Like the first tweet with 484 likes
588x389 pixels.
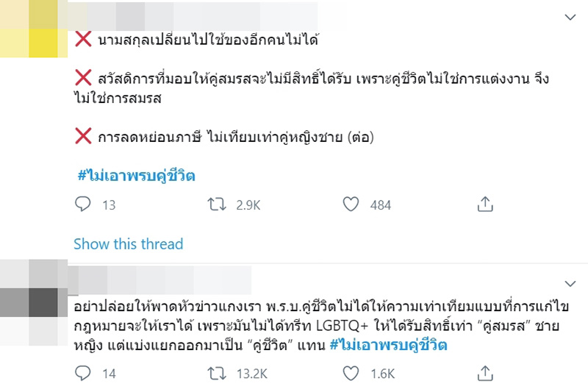(351, 205)
